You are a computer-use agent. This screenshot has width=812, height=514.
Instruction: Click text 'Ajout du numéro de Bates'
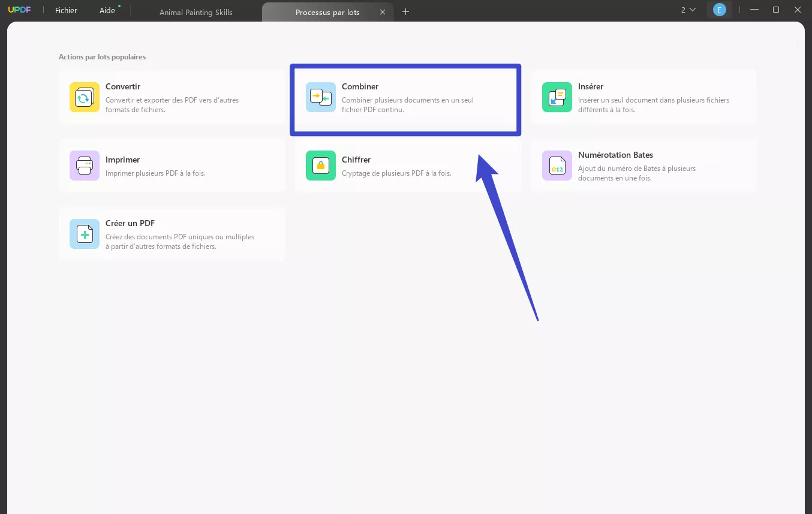tap(619, 169)
